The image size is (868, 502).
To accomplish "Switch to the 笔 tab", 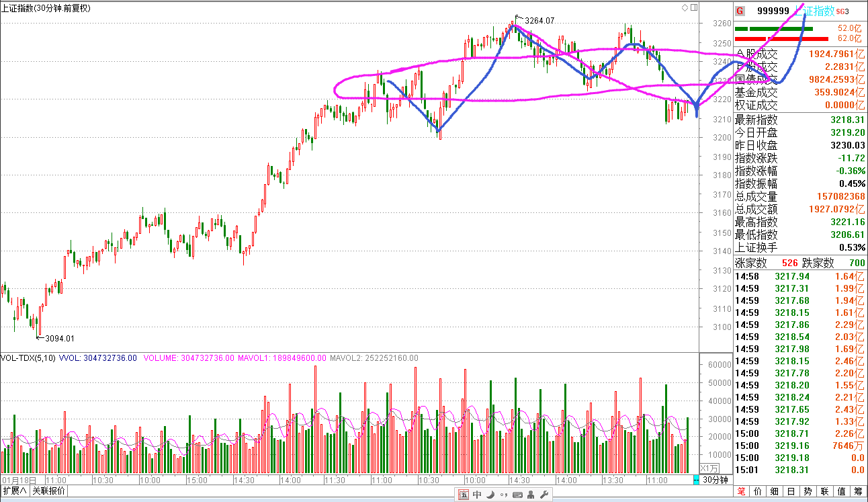I will [x=742, y=493].
